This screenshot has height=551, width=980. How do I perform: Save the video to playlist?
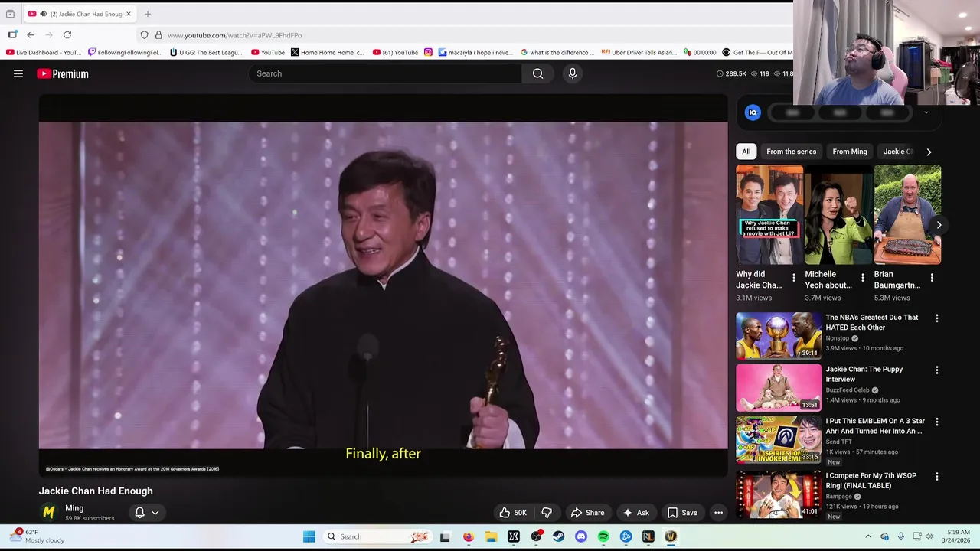coord(682,513)
